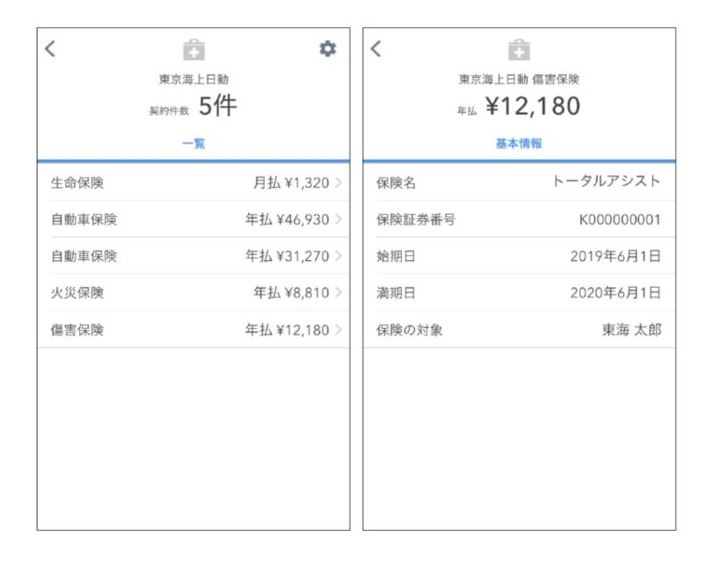The image size is (711, 566).
Task: Click the 契約件数 label
Action: point(169,111)
